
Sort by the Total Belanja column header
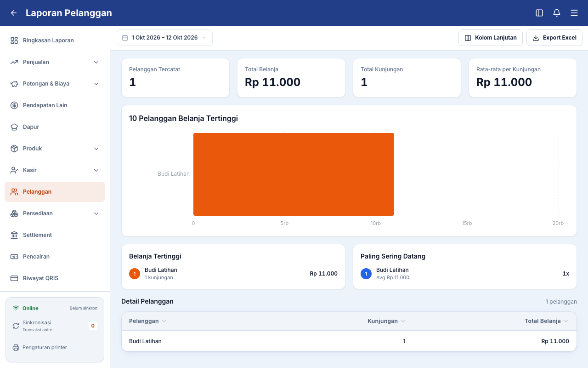pos(547,321)
